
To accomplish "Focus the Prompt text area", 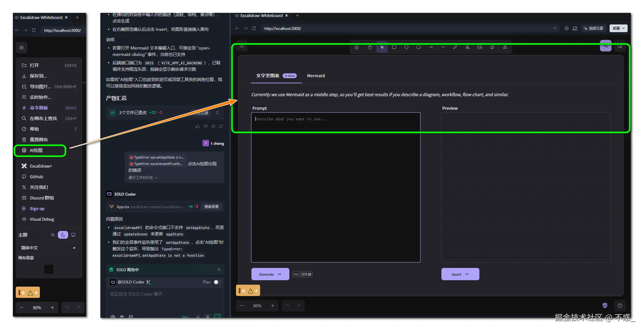I will 336,187.
